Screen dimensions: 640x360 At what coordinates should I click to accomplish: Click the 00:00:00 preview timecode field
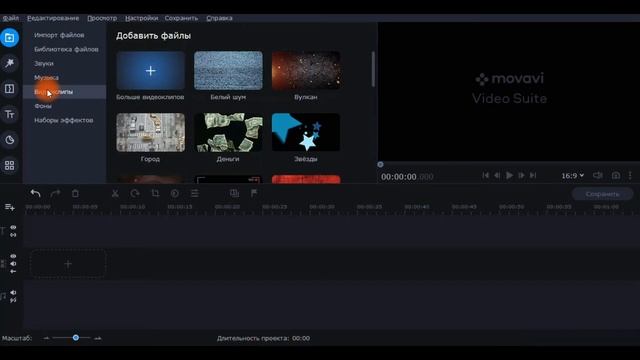point(407,177)
